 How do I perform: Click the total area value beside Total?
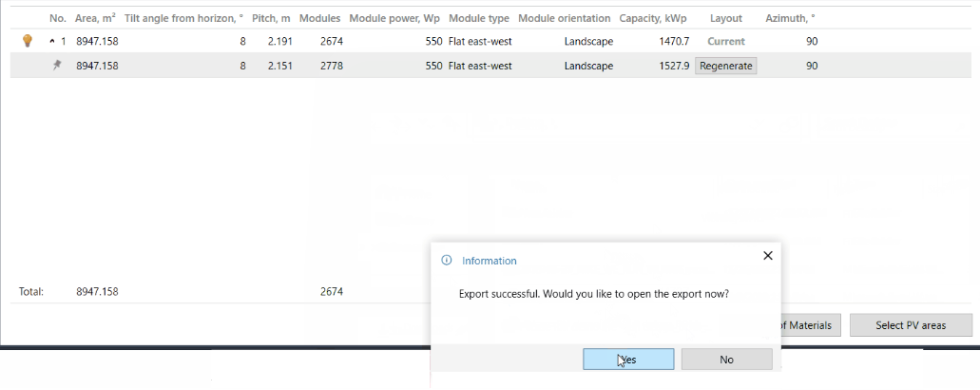click(x=97, y=291)
